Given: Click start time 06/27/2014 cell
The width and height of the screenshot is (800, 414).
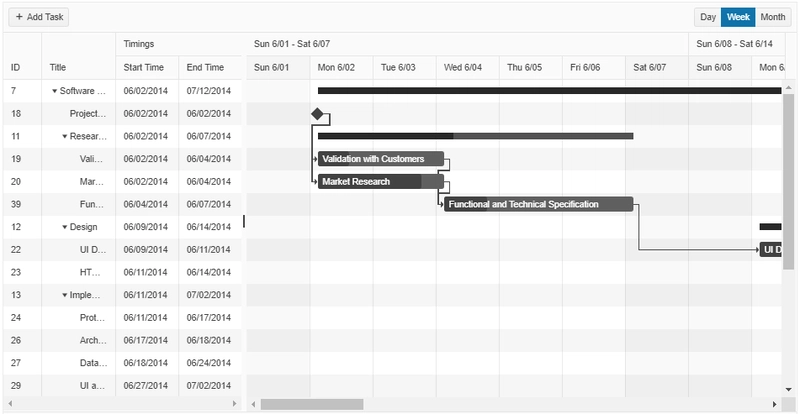Looking at the screenshot, I should 147,385.
